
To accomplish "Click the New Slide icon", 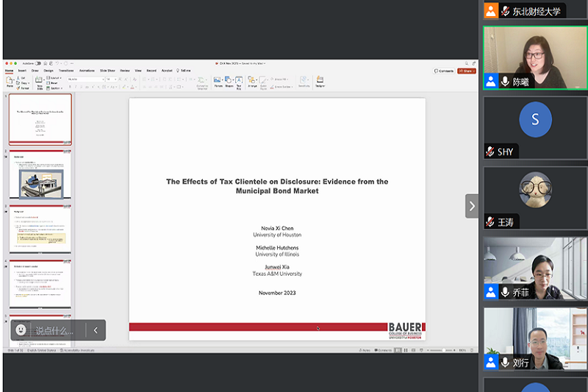I will click(37, 81).
